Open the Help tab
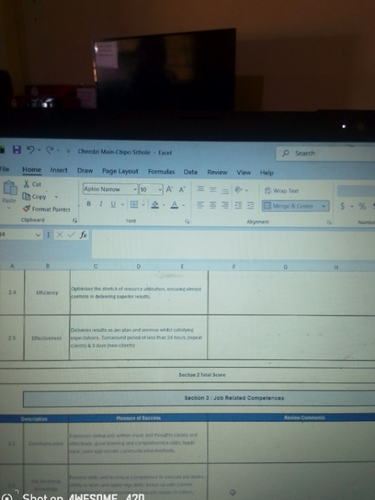The height and width of the screenshot is (500, 375). pos(267,173)
